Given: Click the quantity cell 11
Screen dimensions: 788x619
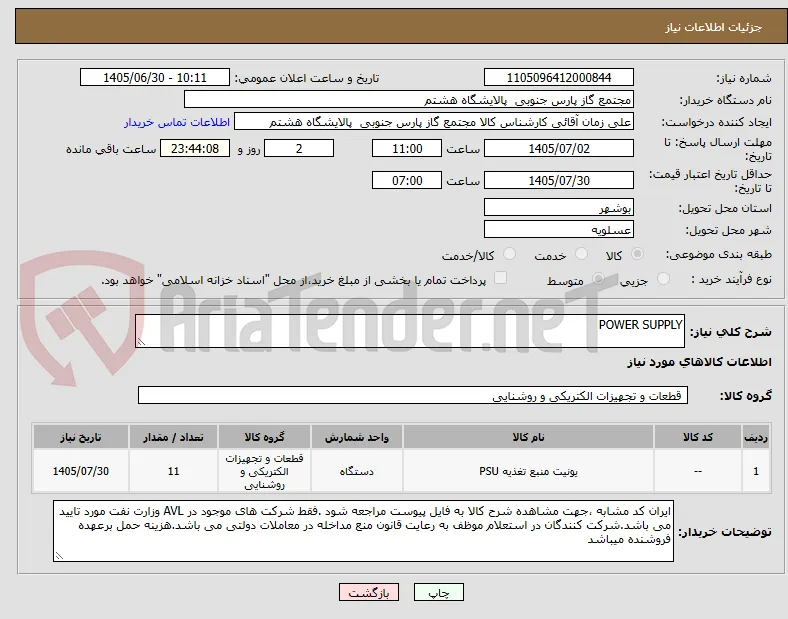Looking at the screenshot, I should [x=173, y=471].
